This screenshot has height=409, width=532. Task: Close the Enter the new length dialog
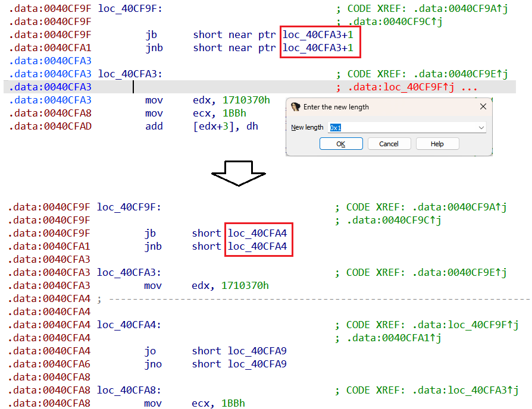coord(483,107)
